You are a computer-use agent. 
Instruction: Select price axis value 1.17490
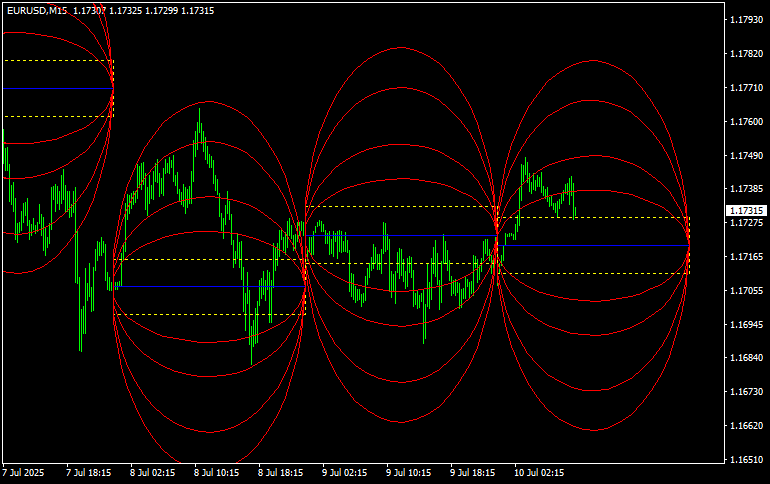click(746, 155)
